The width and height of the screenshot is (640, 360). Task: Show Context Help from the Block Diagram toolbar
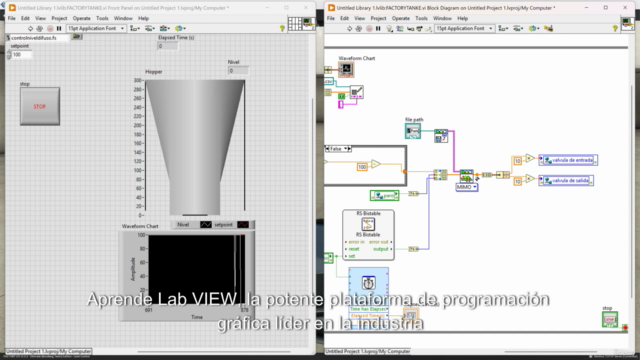pos(615,29)
